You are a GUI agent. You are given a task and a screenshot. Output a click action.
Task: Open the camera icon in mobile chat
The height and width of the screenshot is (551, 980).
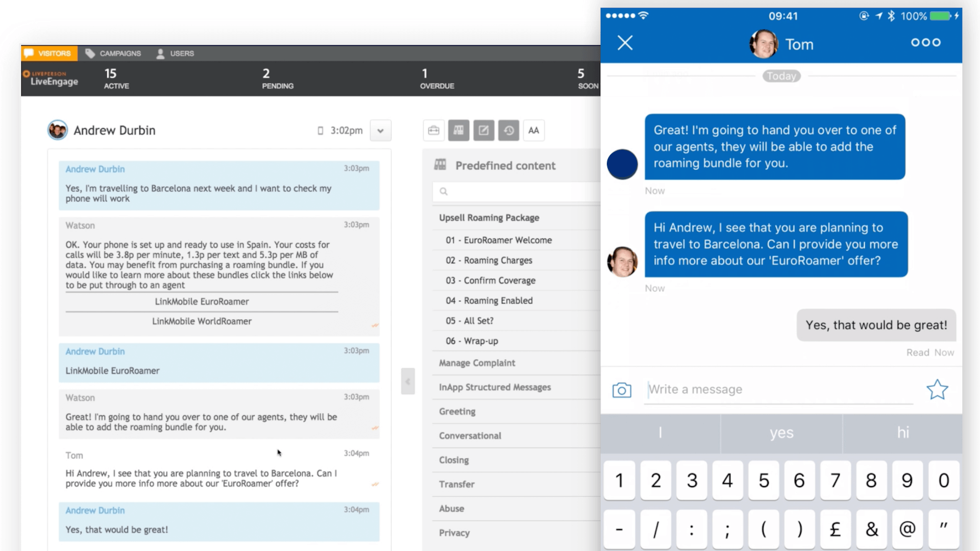coord(621,389)
